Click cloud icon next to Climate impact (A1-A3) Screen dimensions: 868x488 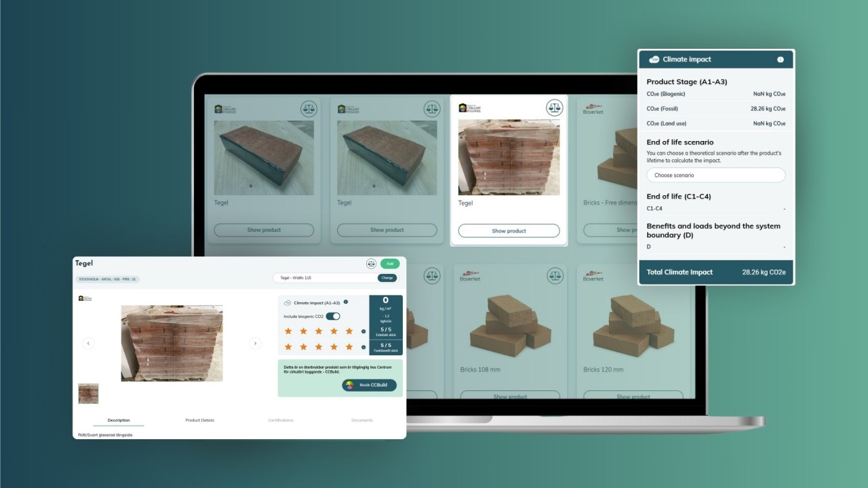288,302
